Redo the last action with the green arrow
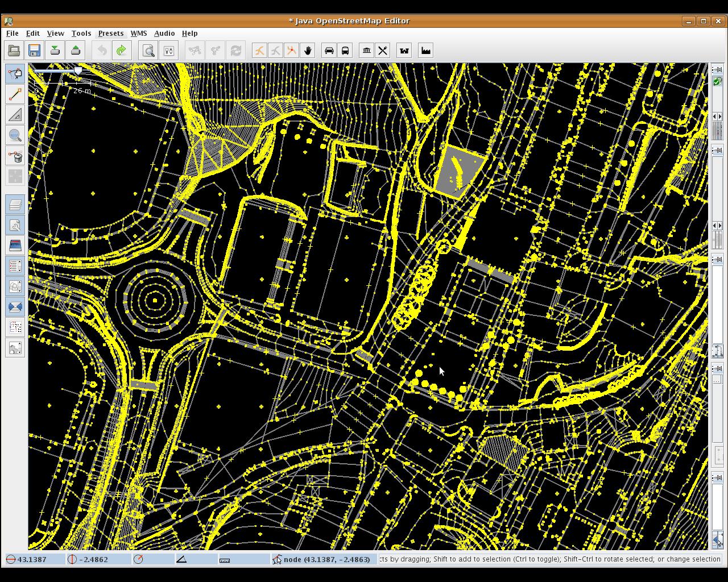 (x=121, y=51)
